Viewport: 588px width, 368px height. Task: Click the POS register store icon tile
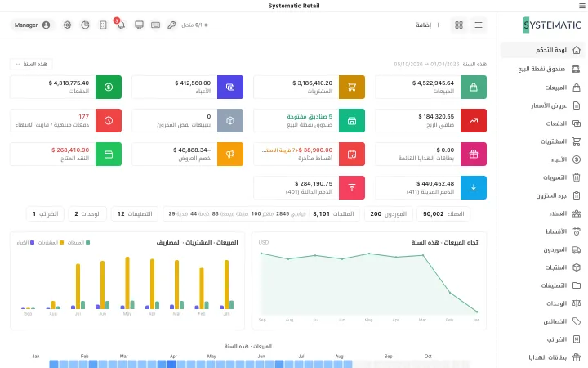coord(352,120)
